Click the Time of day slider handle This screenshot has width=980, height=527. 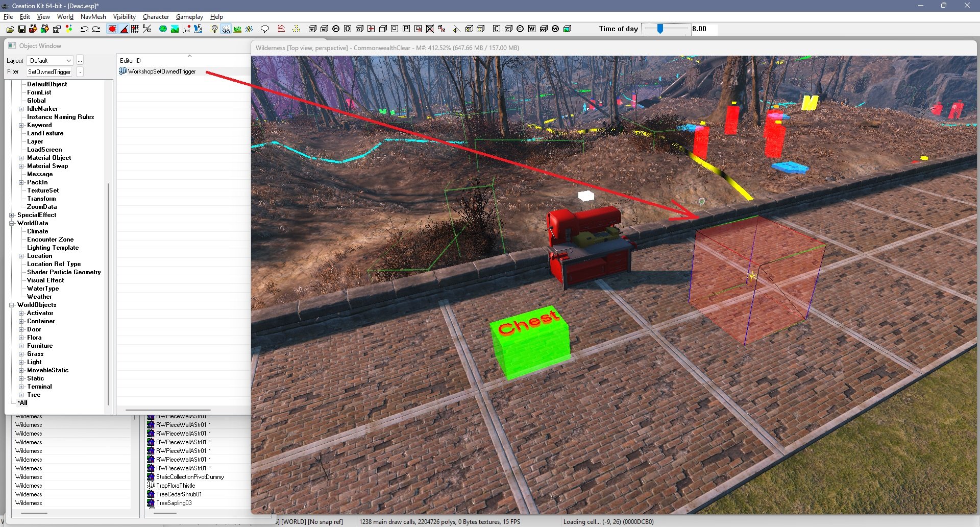point(660,29)
